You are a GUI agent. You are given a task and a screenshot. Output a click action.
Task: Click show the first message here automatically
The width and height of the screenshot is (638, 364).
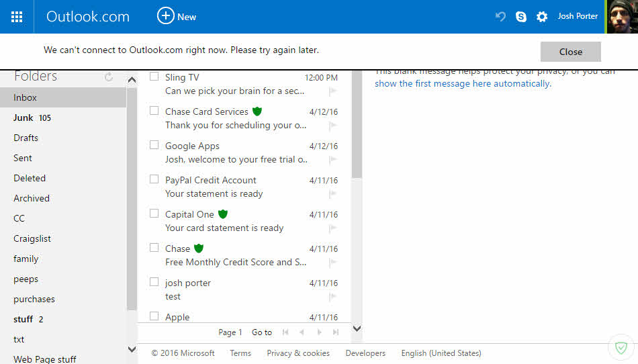(x=462, y=84)
